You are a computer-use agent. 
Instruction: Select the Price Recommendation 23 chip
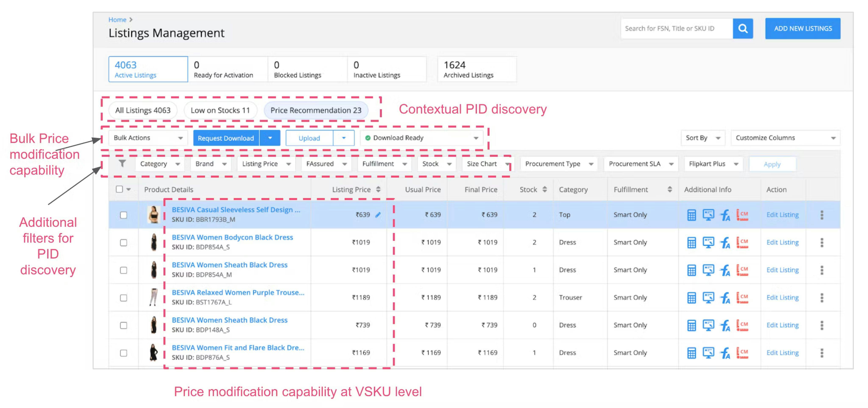point(316,110)
